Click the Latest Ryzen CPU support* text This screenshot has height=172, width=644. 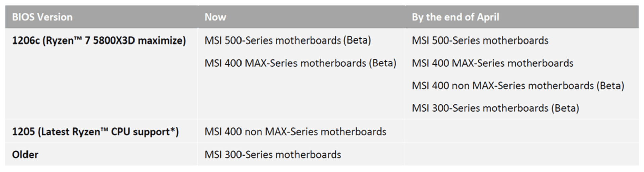(108, 132)
